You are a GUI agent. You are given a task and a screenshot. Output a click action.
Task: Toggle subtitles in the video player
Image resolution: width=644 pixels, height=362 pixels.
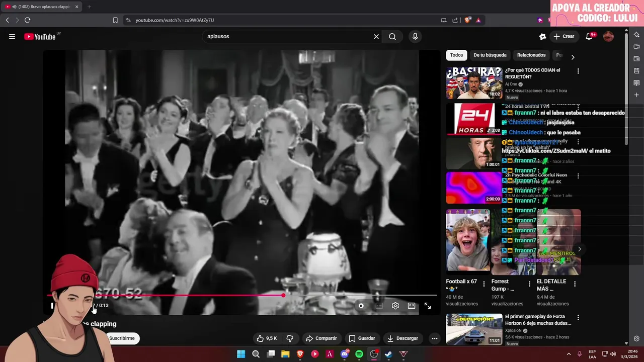tap(379, 306)
